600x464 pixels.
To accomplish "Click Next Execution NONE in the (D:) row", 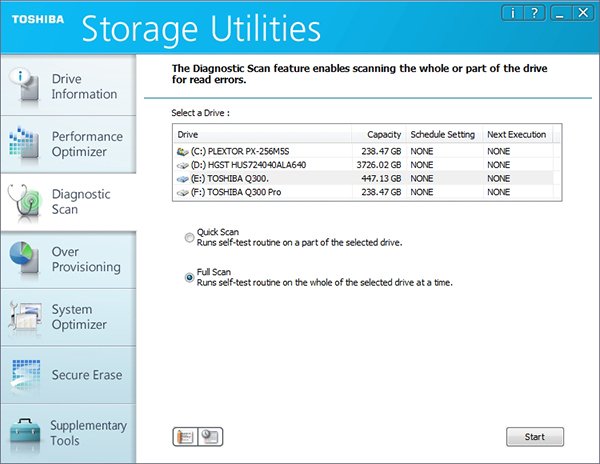I will tap(499, 165).
